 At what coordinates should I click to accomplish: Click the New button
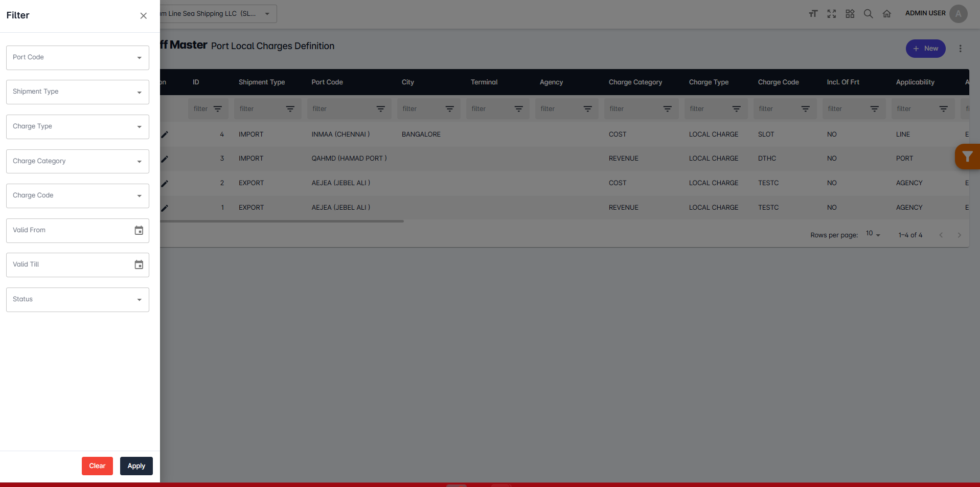(x=925, y=49)
